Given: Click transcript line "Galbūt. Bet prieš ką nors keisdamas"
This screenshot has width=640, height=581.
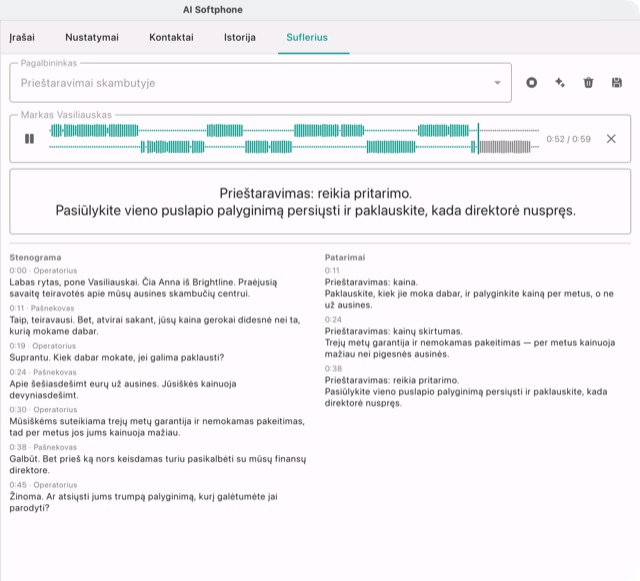Looking at the screenshot, I should 158,464.
